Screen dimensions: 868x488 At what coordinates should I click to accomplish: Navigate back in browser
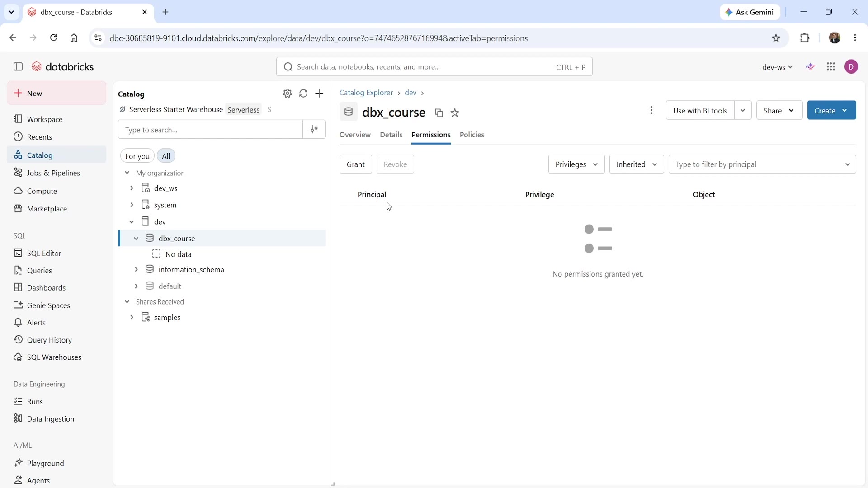pos(13,38)
